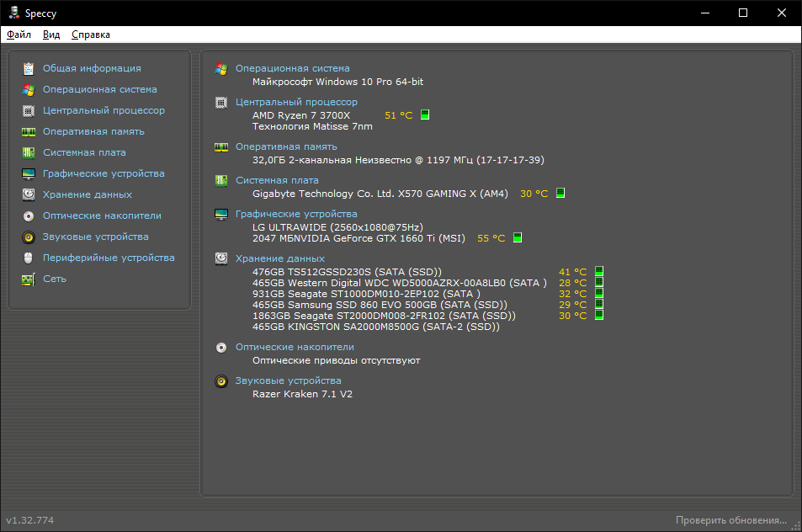Click the speaker icon in the sidebar

(x=29, y=237)
